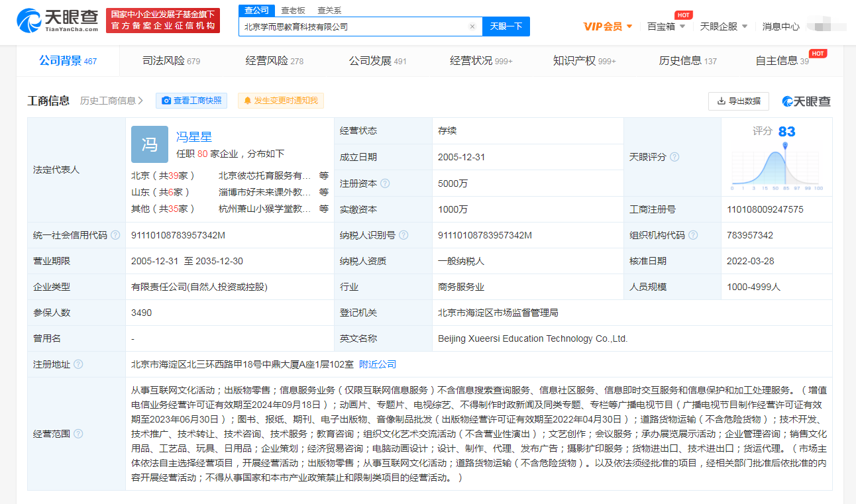The image size is (856, 504).
Task: Switch to the 知识产权 tab
Action: tap(584, 60)
